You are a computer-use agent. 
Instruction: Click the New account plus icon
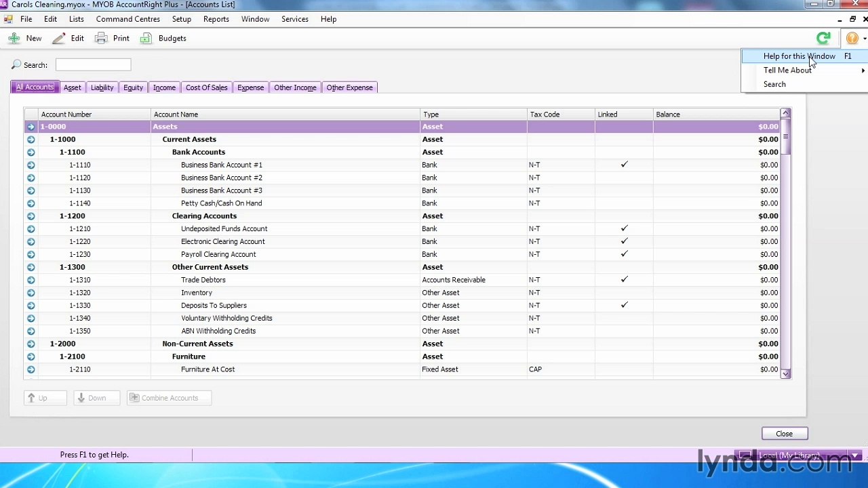[14, 39]
